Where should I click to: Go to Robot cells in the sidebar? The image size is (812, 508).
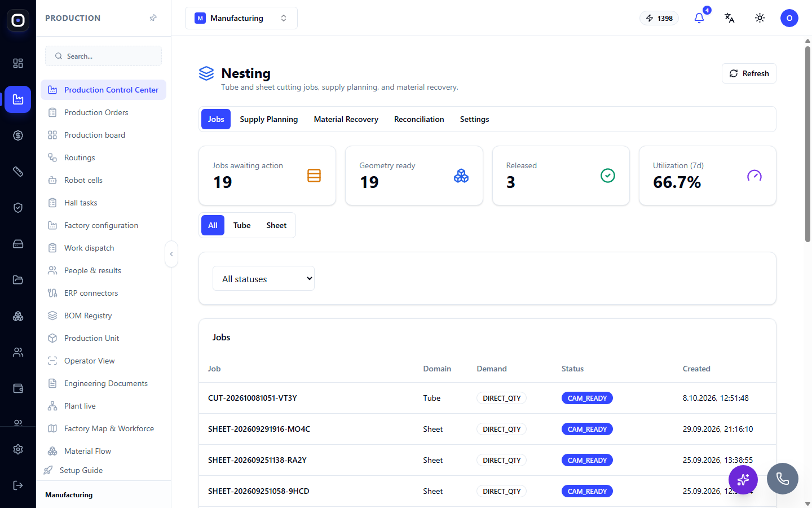coord(103,180)
